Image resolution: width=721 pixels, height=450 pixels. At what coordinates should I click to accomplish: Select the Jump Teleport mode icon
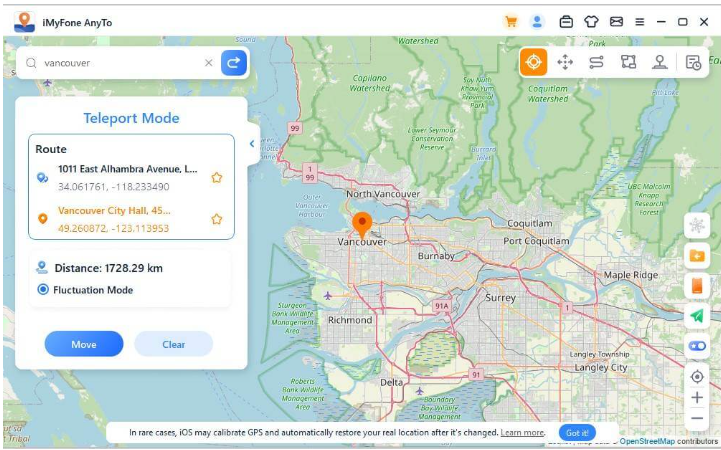pyautogui.click(x=565, y=62)
